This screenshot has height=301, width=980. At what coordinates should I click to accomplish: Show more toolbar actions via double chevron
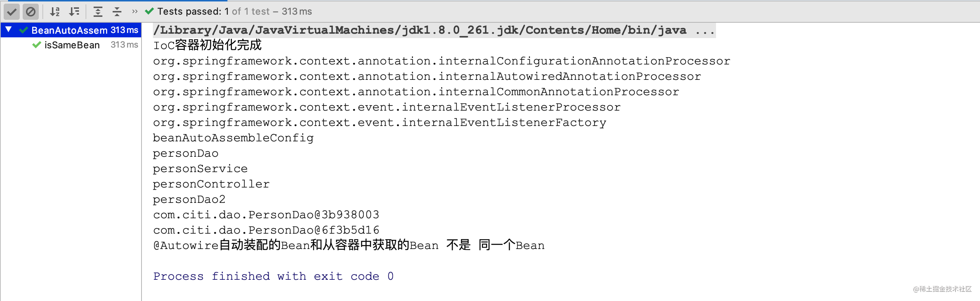(135, 12)
